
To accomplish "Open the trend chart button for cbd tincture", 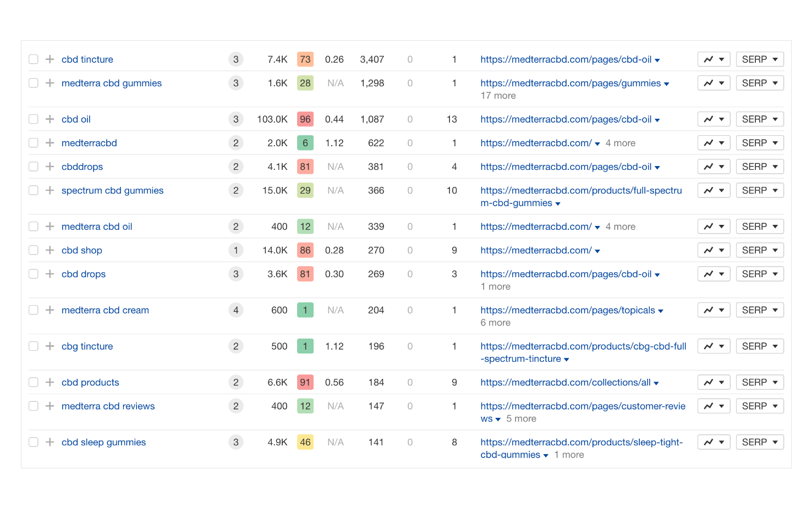I will tap(714, 59).
